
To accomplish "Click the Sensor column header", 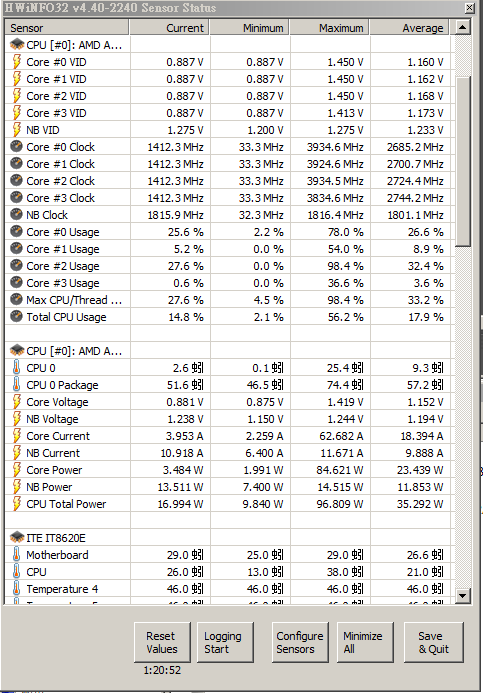I will 67,27.
